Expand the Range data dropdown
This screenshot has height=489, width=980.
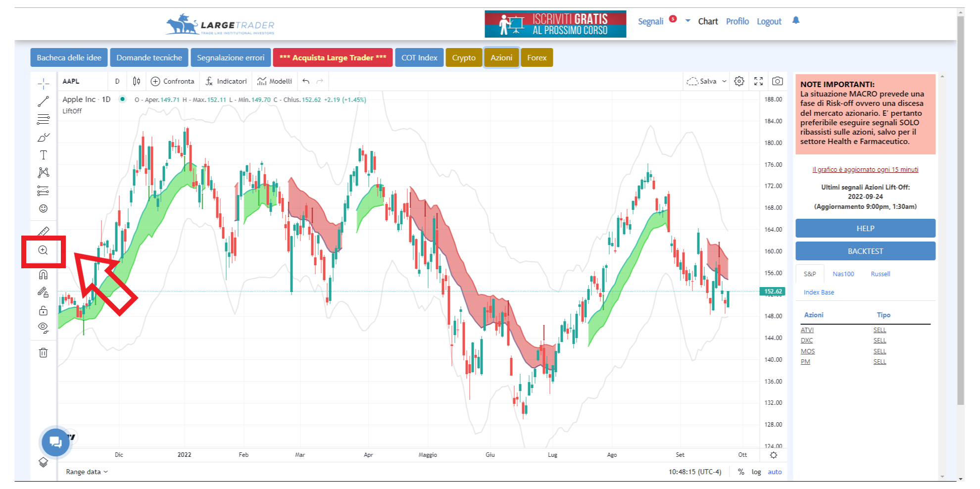click(x=87, y=472)
